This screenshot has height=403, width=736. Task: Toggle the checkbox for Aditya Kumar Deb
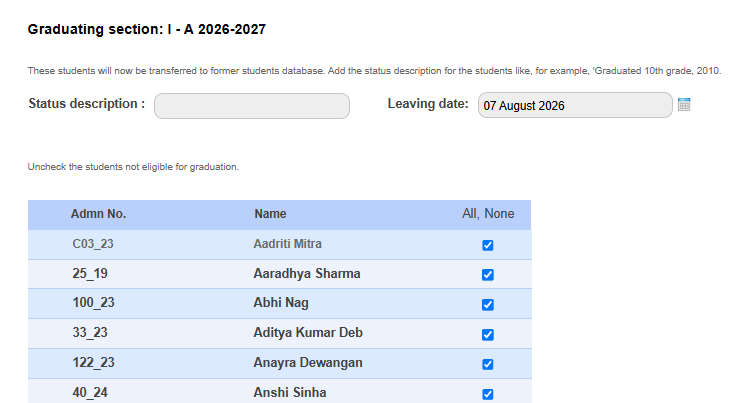(488, 335)
